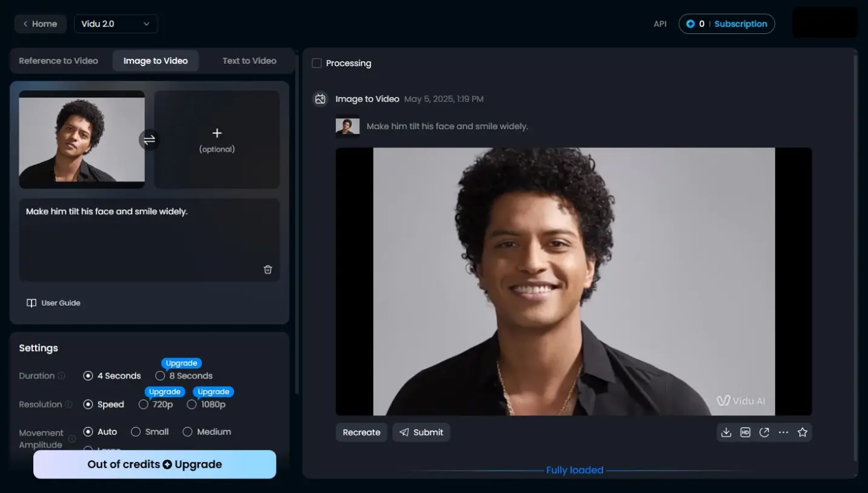Click the date "May 5, 2025, 1:19 PM"
Screen dimensions: 868x493
pyautogui.click(x=444, y=99)
